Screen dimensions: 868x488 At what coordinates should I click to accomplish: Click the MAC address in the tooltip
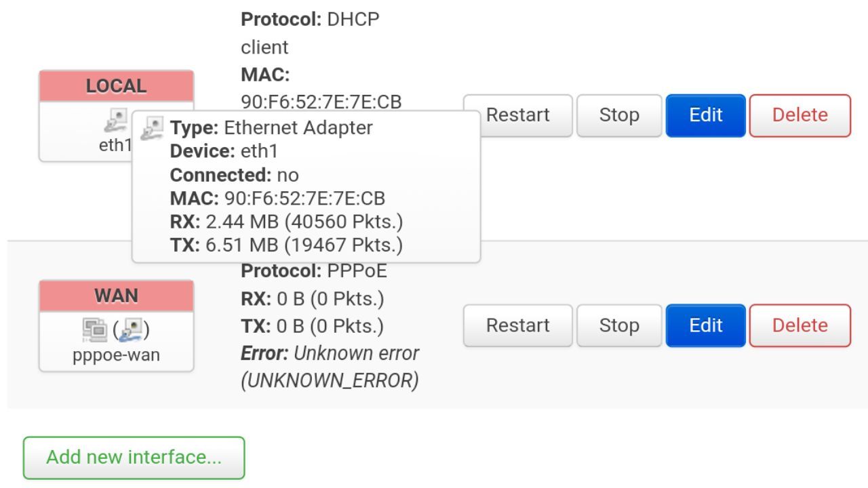pyautogui.click(x=304, y=198)
